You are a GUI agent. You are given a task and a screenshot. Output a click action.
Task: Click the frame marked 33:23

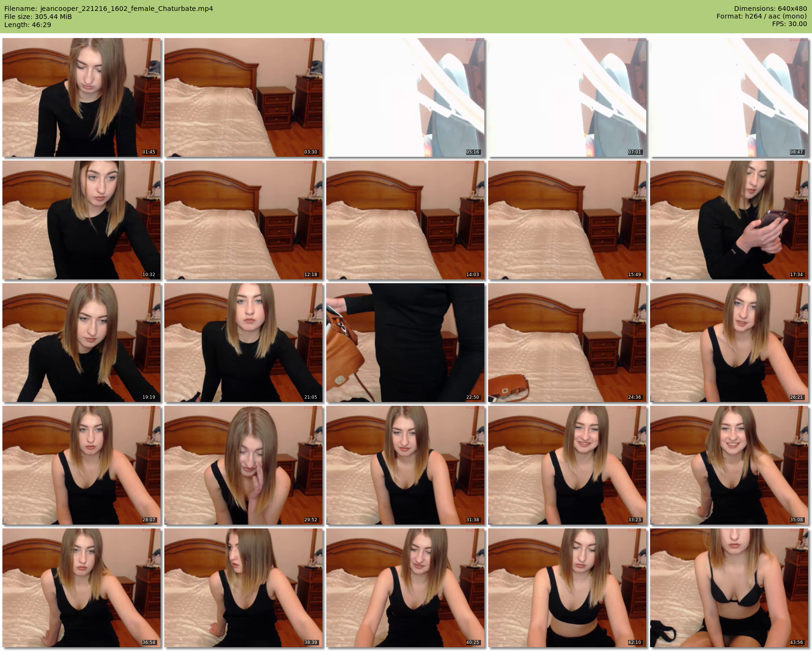click(567, 465)
